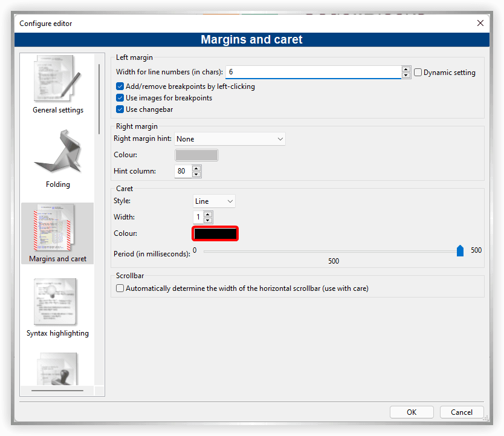The width and height of the screenshot is (504, 436).
Task: Open the caret Style dropdown
Action: point(214,201)
